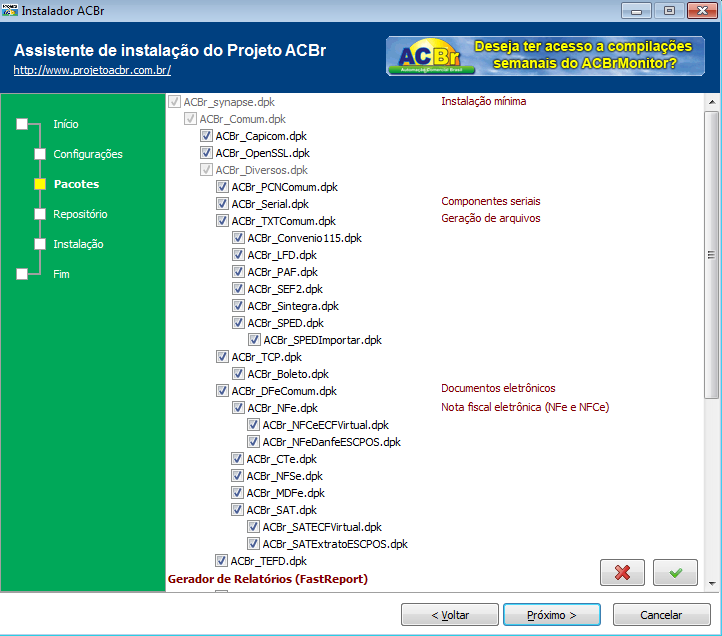The image size is (722, 636).
Task: Click the 'Documentos eletrônicos' description text
Action: coord(498,388)
